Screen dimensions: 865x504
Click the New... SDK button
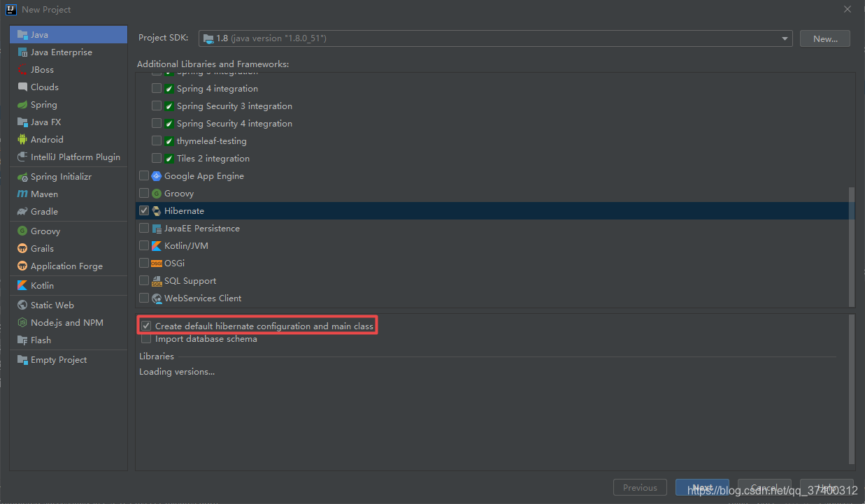click(825, 38)
